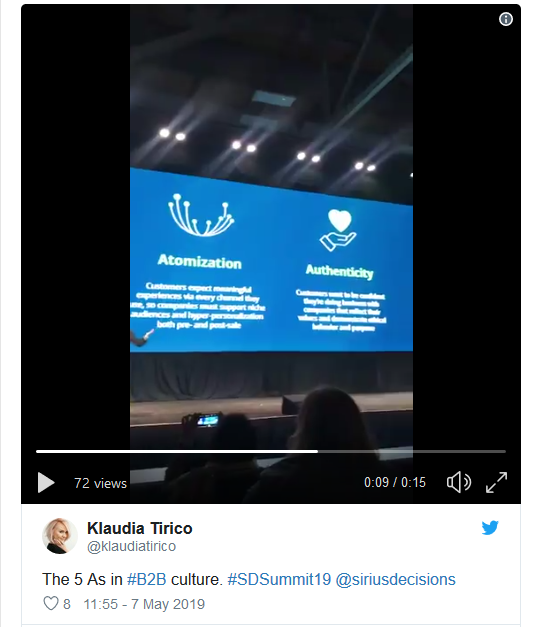Open the #B2B hashtag
The image size is (541, 627).
coord(146,579)
